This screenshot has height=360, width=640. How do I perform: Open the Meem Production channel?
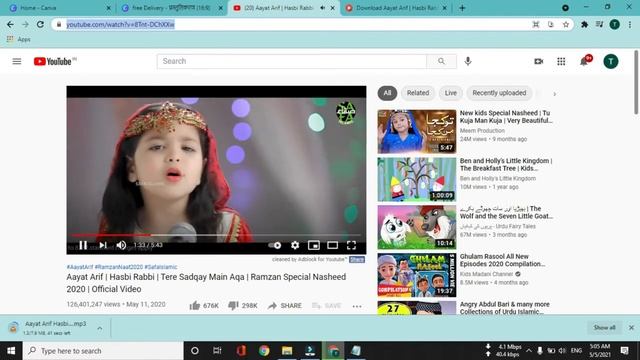[x=482, y=131]
